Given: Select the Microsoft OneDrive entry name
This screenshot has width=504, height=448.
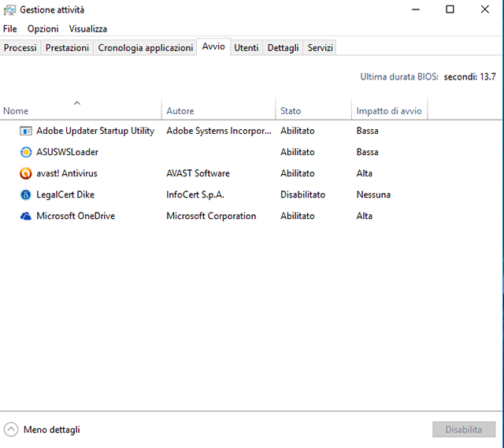Looking at the screenshot, I should pos(76,216).
